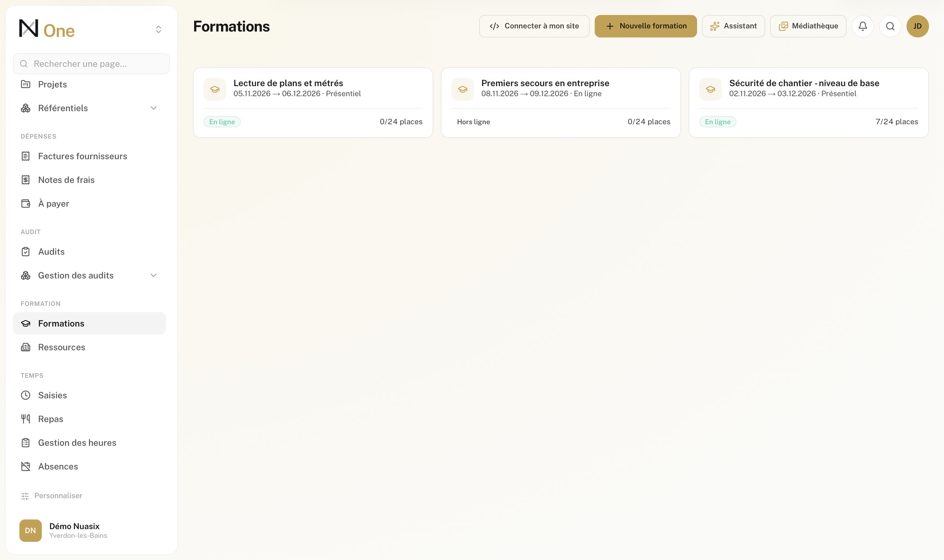Click En ligne badge on Lecture de plans card

pos(222,122)
